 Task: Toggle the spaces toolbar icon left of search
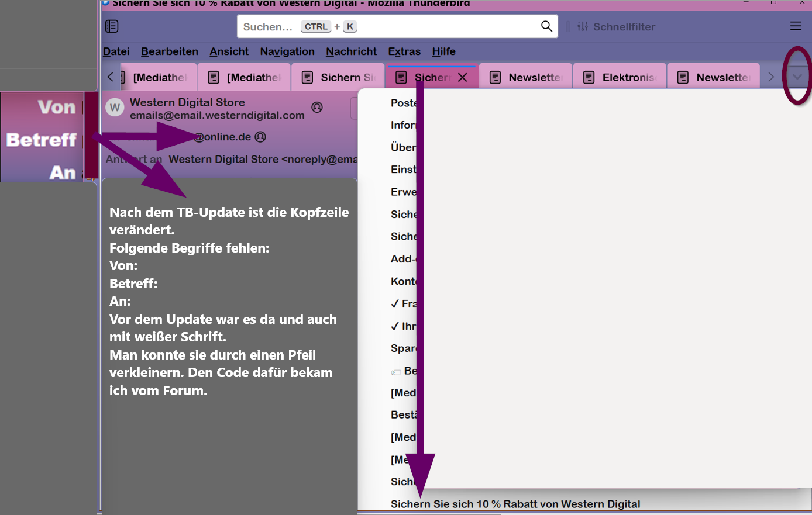tap(112, 26)
